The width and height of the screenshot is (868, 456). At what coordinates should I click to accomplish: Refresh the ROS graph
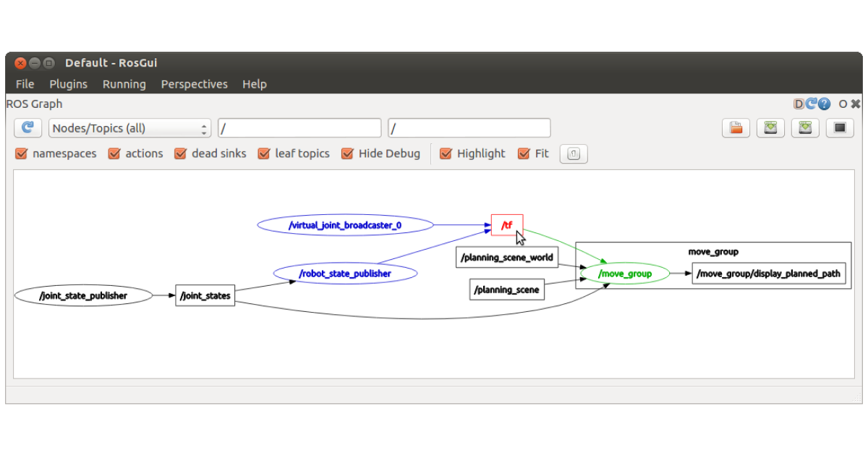point(27,127)
